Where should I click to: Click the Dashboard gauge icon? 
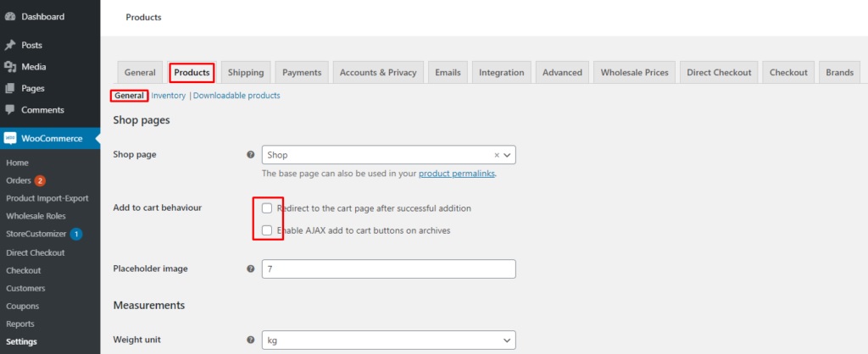(x=9, y=17)
